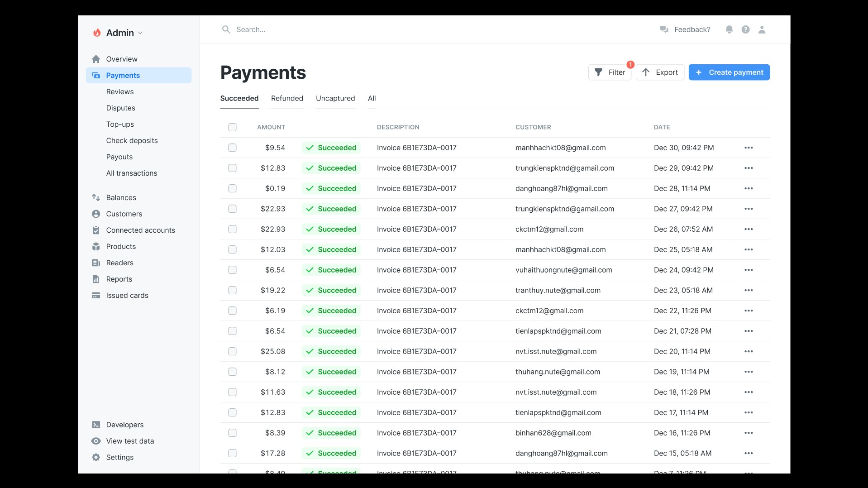The image size is (868, 488).
Task: Click the Feedback speech bubble icon
Action: (x=664, y=29)
